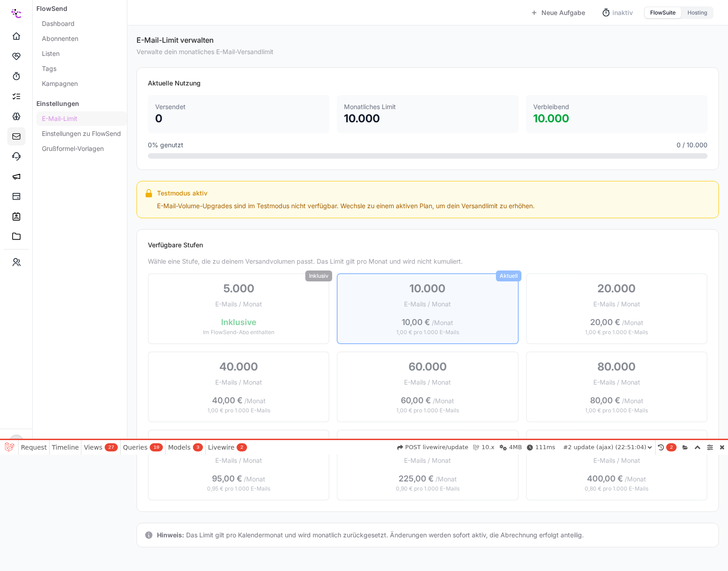
Task: Open the credit card billing sidebar icon
Action: tap(16, 196)
